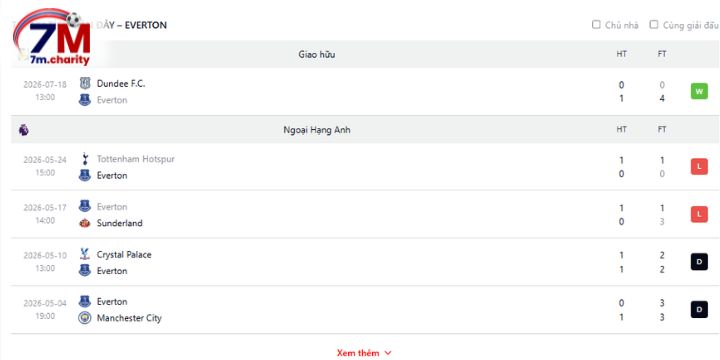Click the Dundee F.C. club crest
The height and width of the screenshot is (360, 720).
[x=85, y=83]
